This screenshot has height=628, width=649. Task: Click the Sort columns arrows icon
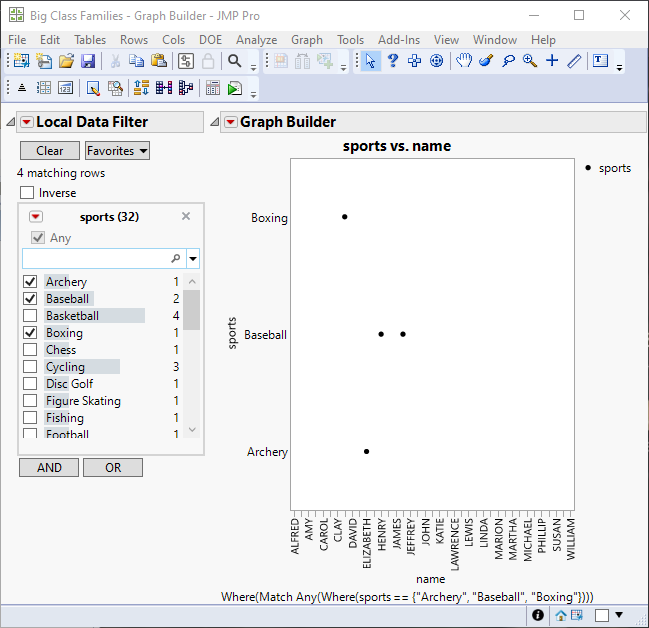pyautogui.click(x=141, y=88)
